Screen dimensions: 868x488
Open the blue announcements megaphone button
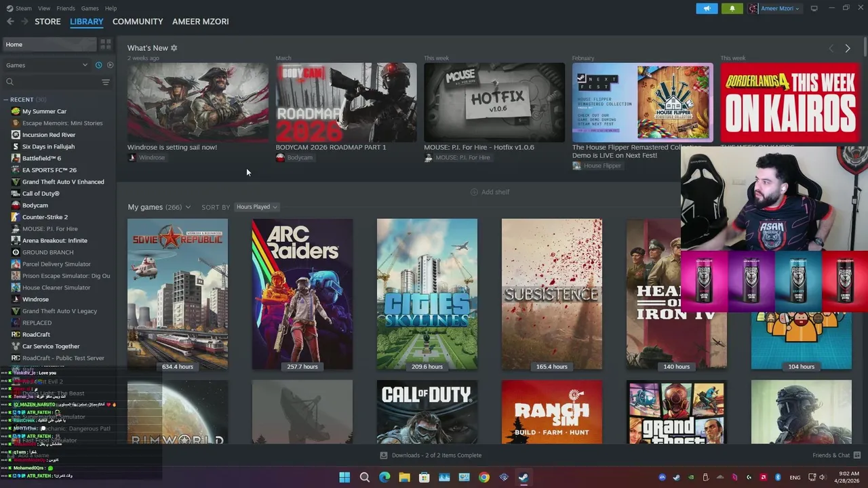point(707,9)
